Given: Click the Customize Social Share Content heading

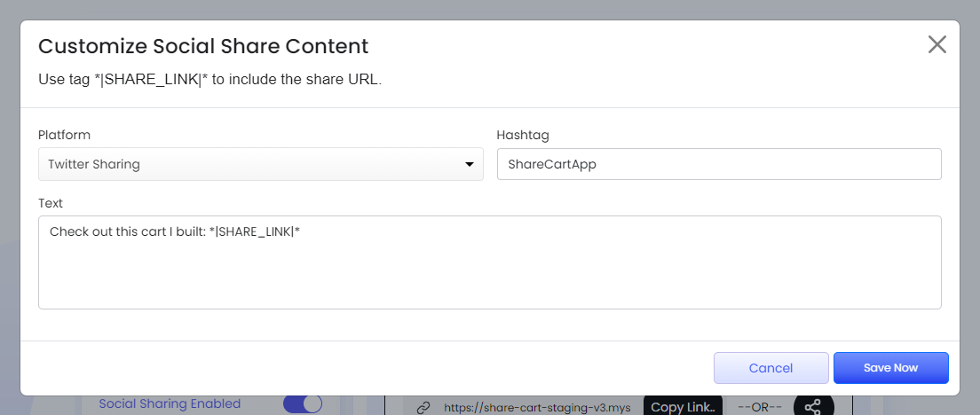Looking at the screenshot, I should tap(203, 46).
